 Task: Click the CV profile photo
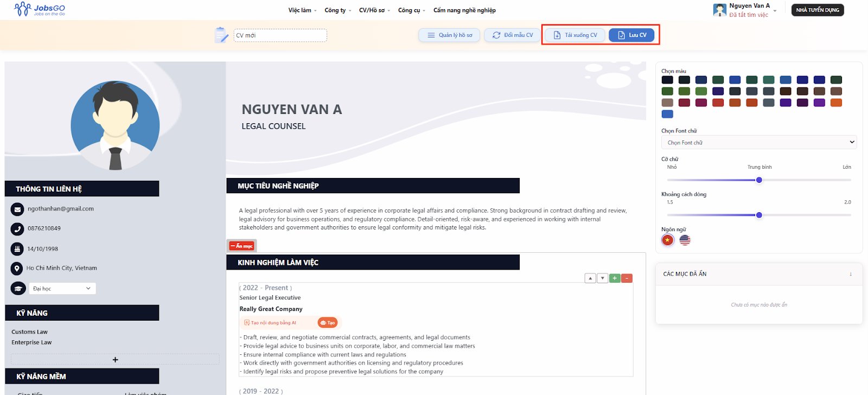(115, 126)
